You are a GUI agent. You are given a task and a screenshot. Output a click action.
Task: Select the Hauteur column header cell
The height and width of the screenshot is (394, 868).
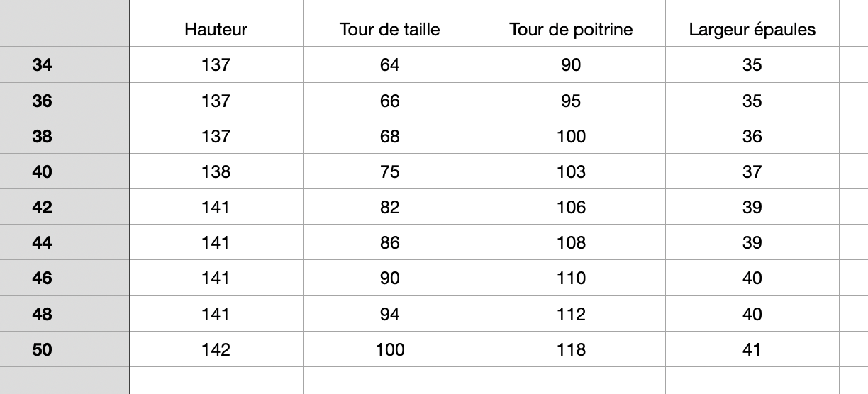(x=216, y=29)
